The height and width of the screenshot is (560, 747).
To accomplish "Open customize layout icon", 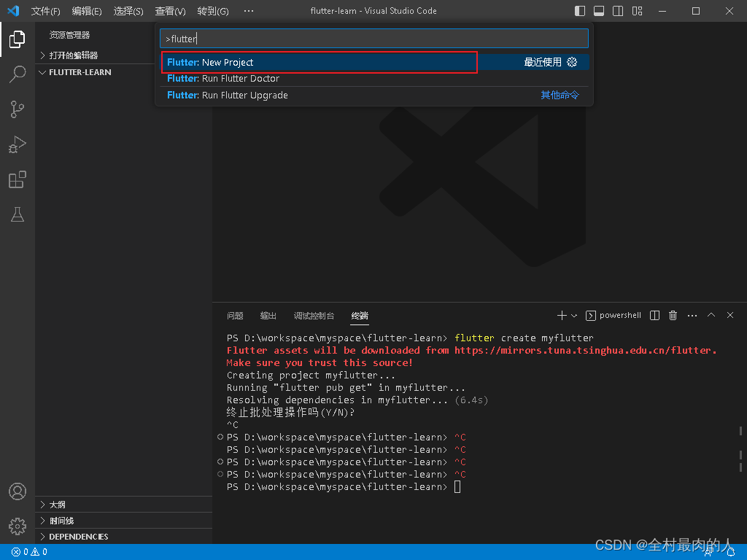I will coord(638,11).
